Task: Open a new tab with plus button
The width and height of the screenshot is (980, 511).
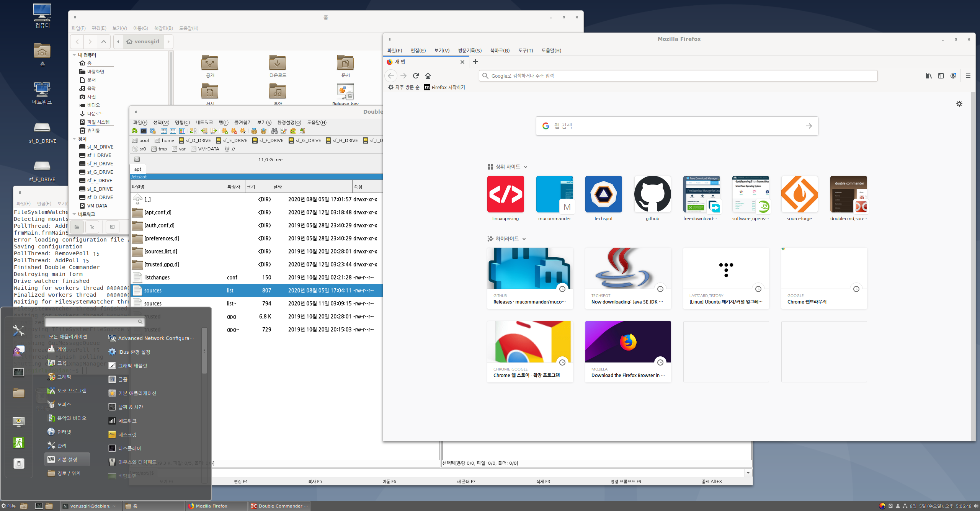Action: [x=475, y=62]
